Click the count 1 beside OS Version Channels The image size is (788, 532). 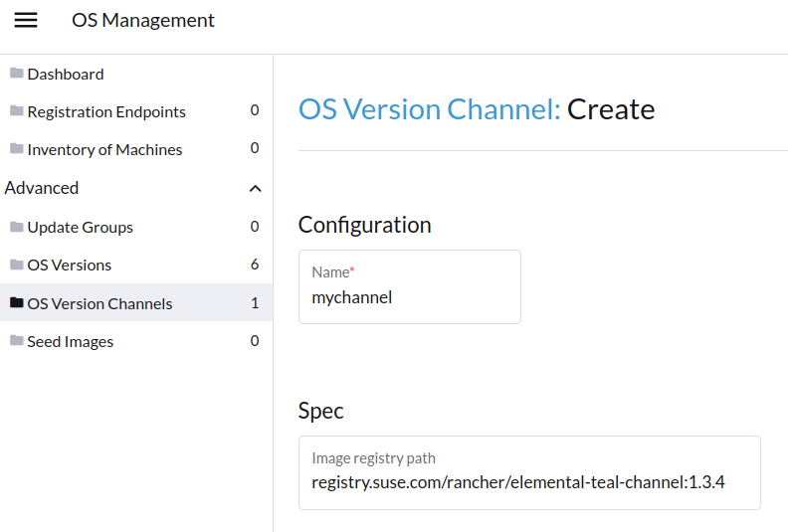pyautogui.click(x=255, y=303)
